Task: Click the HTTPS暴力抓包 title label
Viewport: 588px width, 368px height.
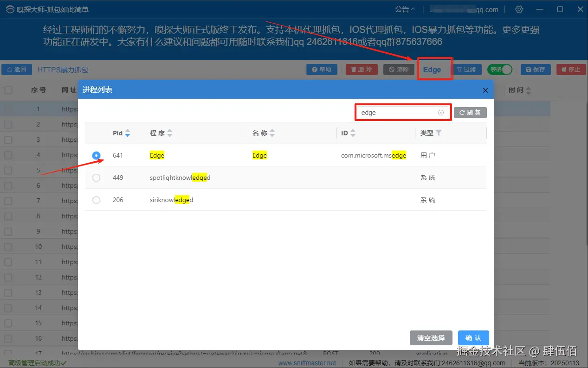Action: point(63,70)
